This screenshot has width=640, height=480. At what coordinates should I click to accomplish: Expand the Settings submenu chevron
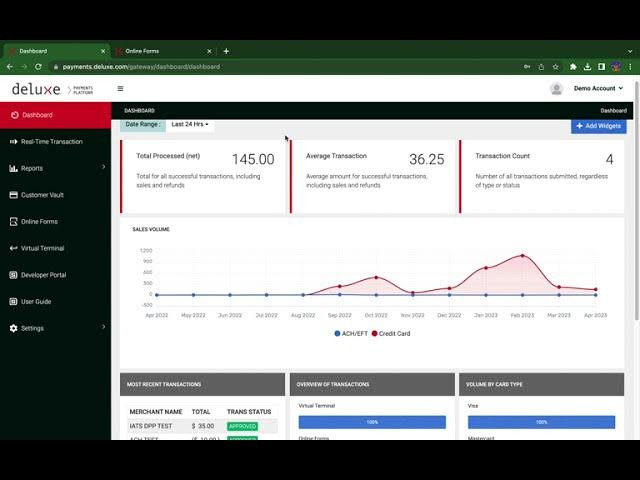click(x=103, y=327)
